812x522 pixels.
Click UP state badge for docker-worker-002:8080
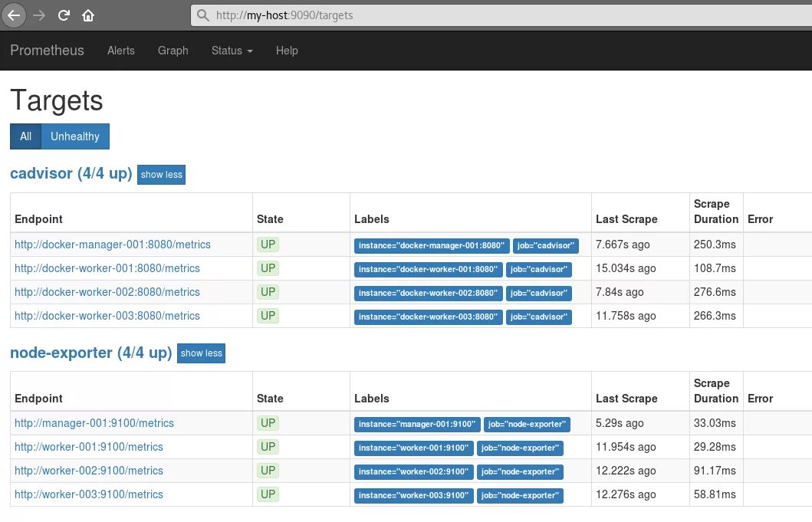click(268, 292)
